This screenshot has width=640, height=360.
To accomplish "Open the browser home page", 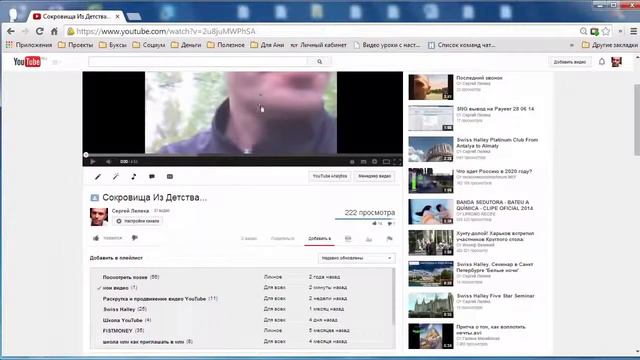I will (54, 31).
